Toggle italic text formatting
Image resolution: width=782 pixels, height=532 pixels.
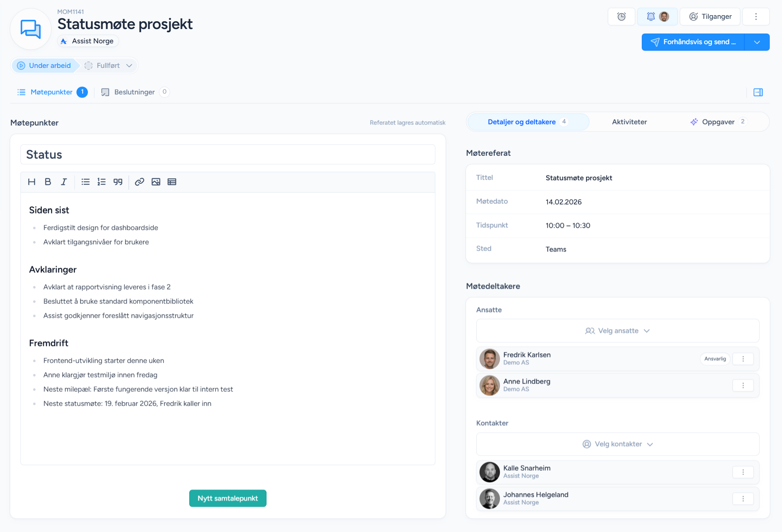[64, 182]
